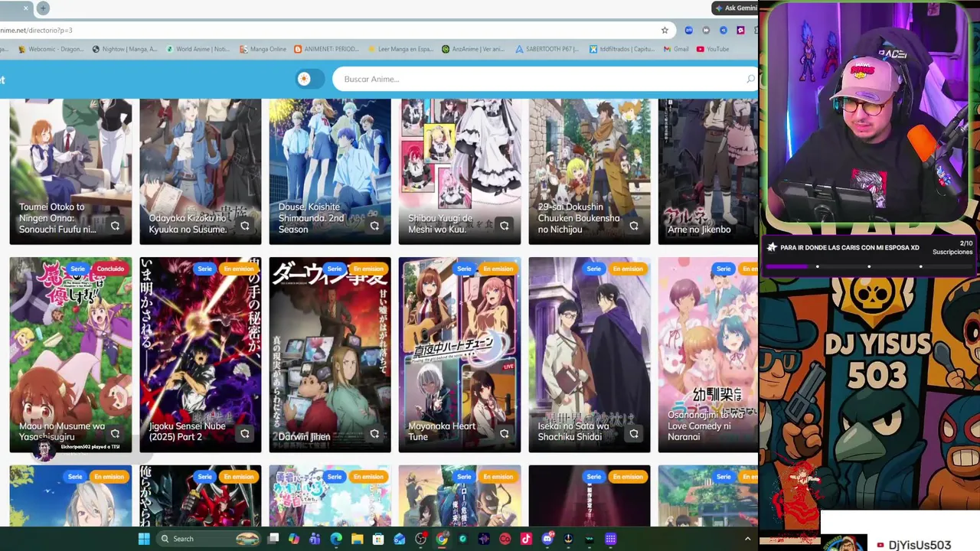Screen dimensions: 980x551
Task: Open Discord from the taskbar
Action: [547, 539]
